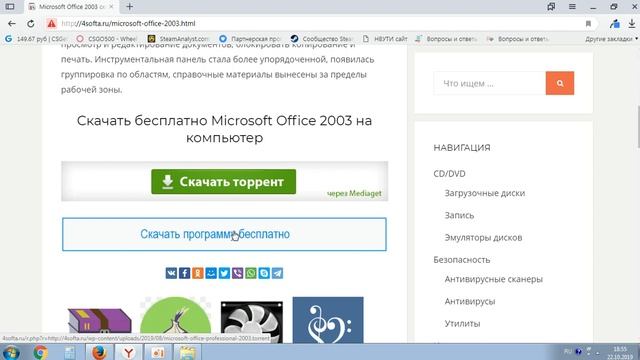
Task: Click the Skype share icon
Action: pos(264,273)
